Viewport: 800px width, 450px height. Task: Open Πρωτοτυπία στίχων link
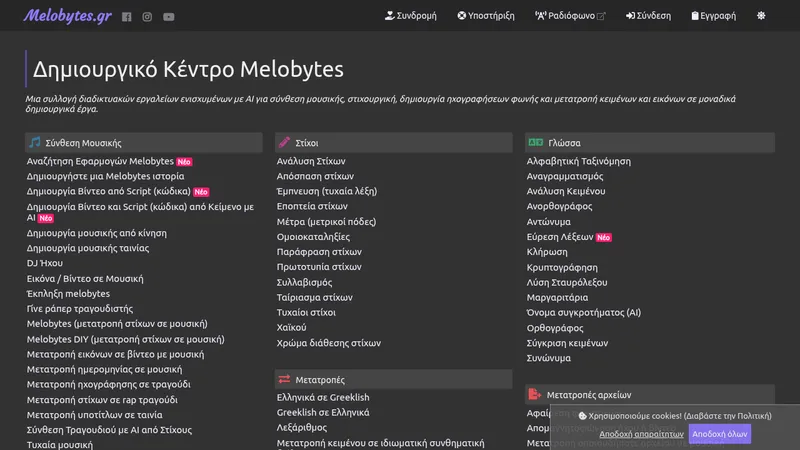click(319, 267)
